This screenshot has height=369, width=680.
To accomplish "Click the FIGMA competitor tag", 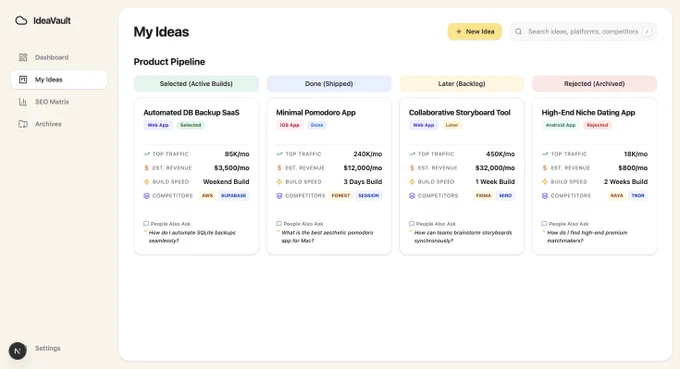I will pos(483,196).
